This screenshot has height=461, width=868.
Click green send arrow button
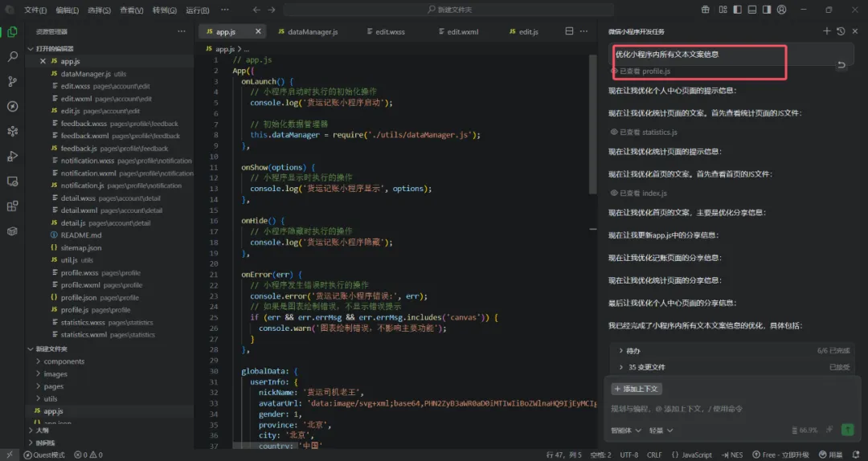(847, 430)
